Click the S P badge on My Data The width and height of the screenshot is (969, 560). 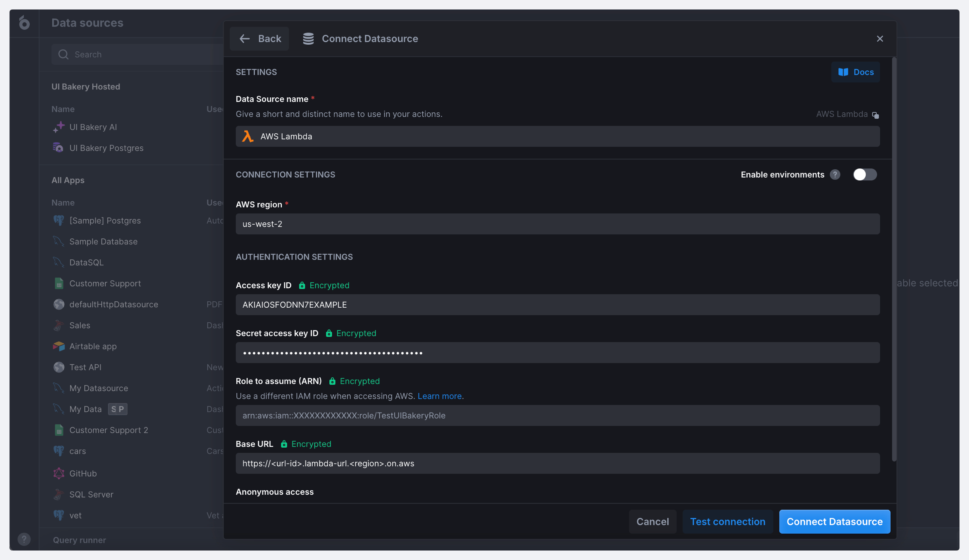tap(118, 409)
